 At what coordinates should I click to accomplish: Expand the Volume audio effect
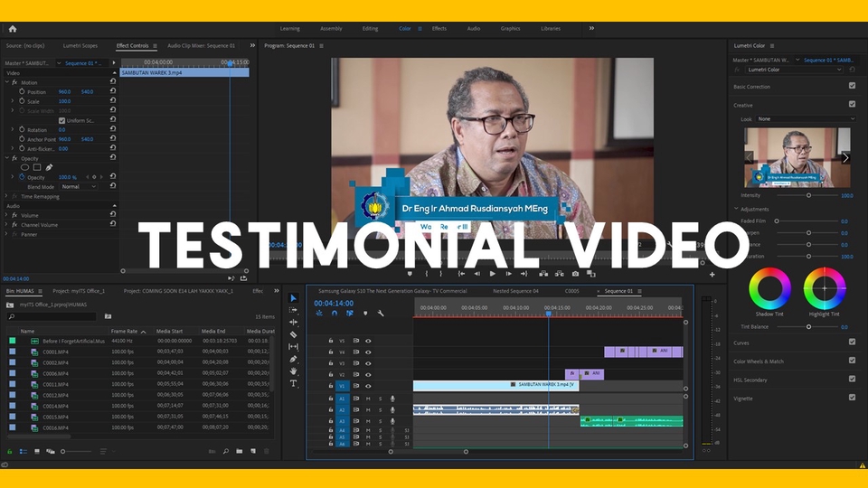6,215
